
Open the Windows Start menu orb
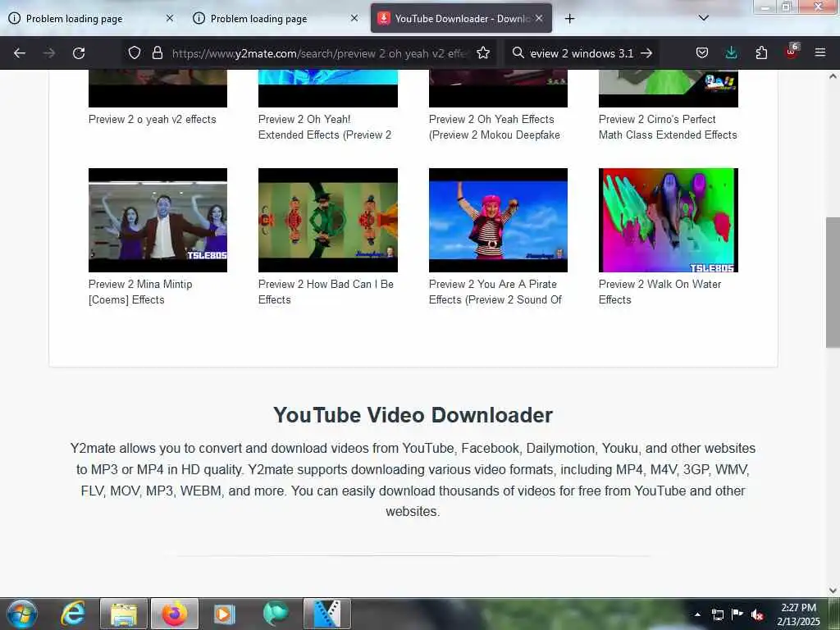coord(22,614)
